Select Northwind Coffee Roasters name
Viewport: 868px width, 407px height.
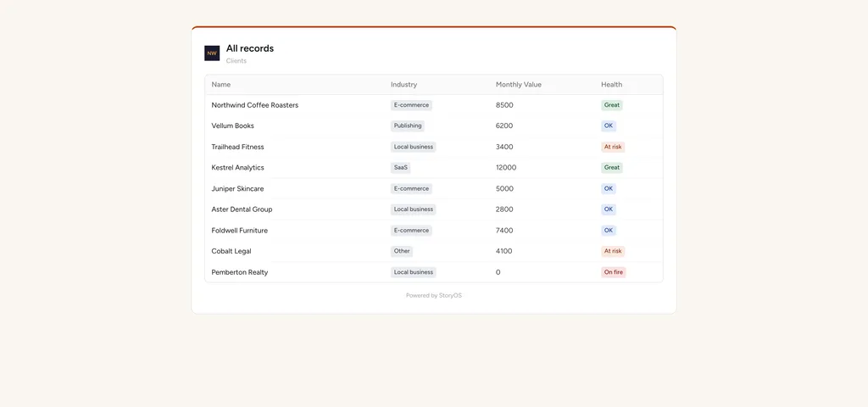pyautogui.click(x=254, y=105)
